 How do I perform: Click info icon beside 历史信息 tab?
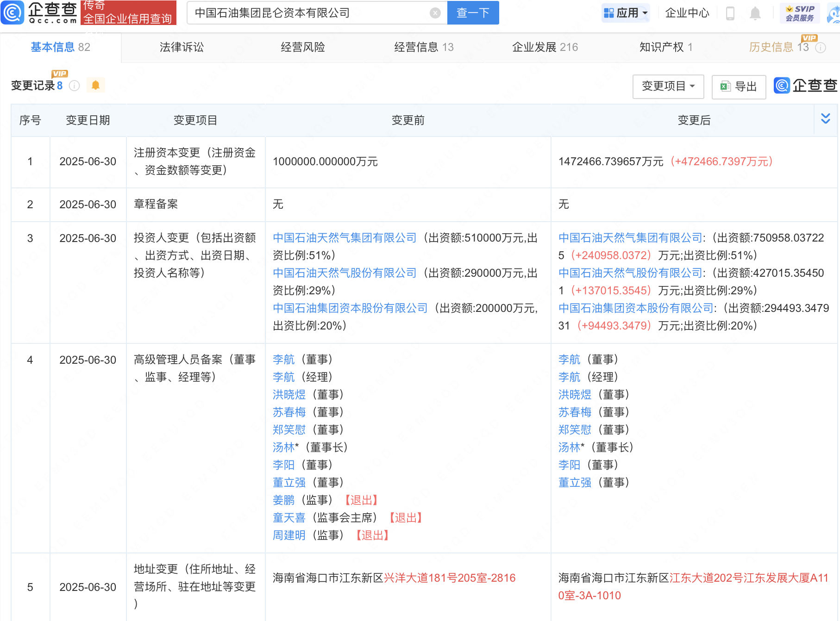point(821,48)
